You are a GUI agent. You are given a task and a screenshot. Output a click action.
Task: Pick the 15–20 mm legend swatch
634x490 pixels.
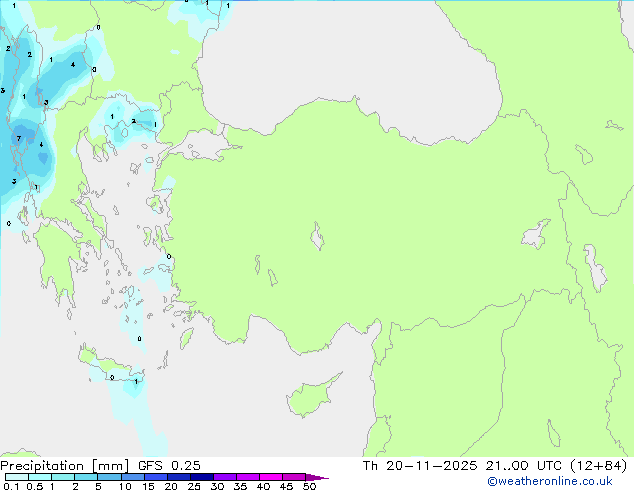(155, 477)
